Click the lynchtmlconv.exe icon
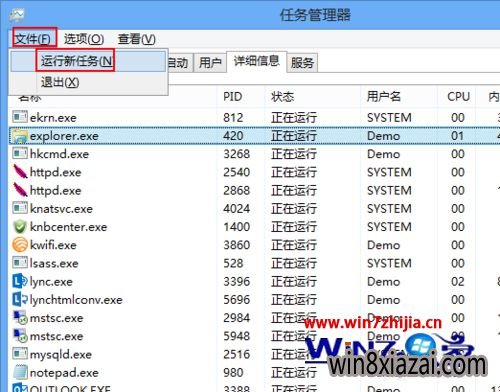The height and width of the screenshot is (392, 500). [x=20, y=299]
